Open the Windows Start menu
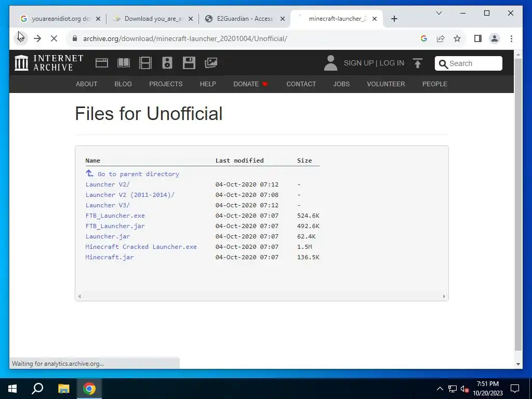The width and height of the screenshot is (532, 399). 12,389
